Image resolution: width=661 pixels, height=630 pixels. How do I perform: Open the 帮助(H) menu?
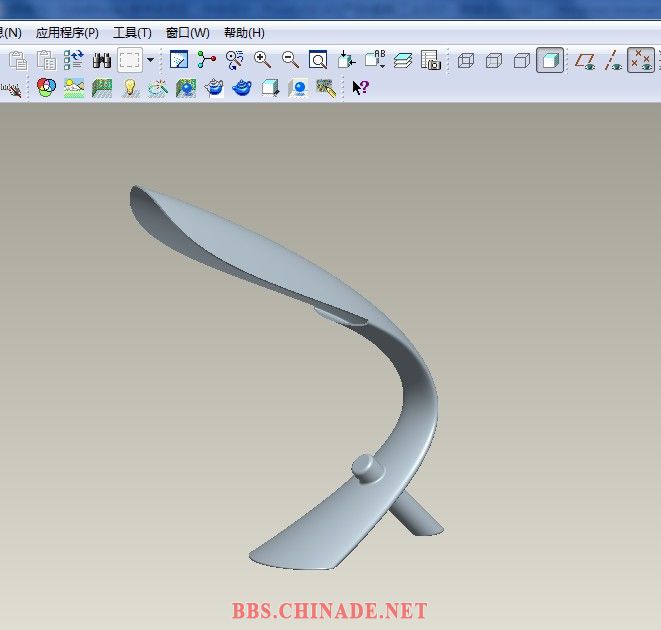point(244,33)
